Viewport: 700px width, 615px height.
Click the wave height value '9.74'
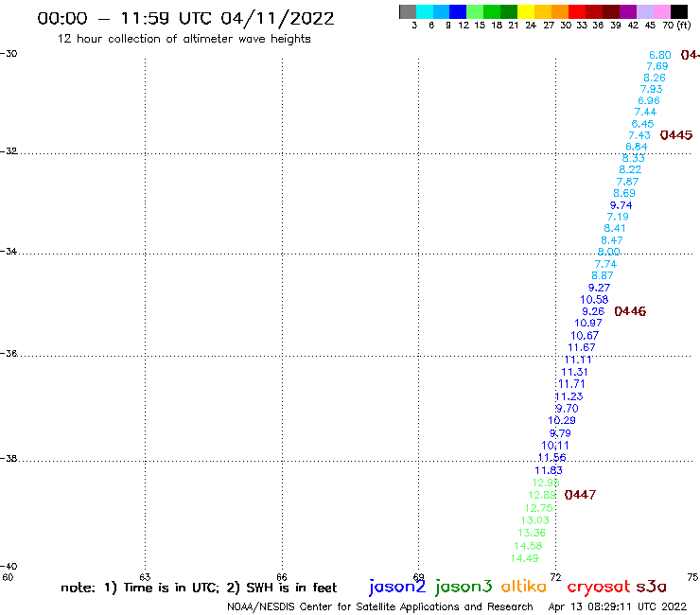click(621, 205)
